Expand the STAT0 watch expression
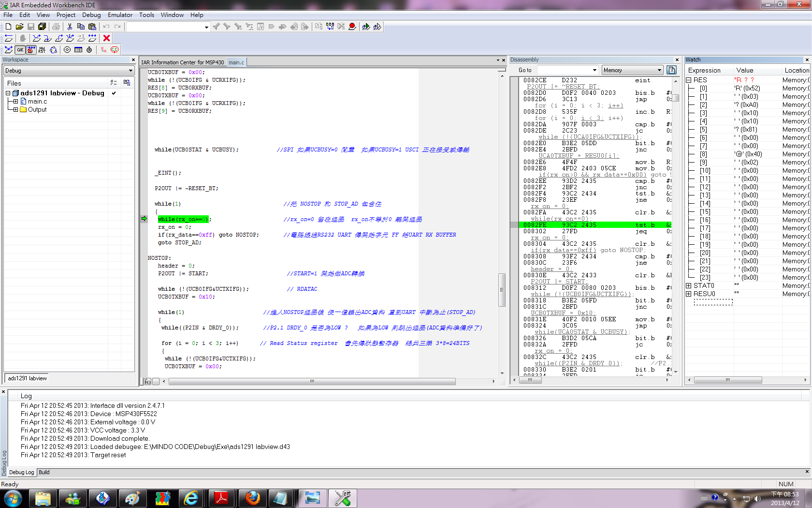Viewport: 812px width, 508px height. tap(689, 286)
